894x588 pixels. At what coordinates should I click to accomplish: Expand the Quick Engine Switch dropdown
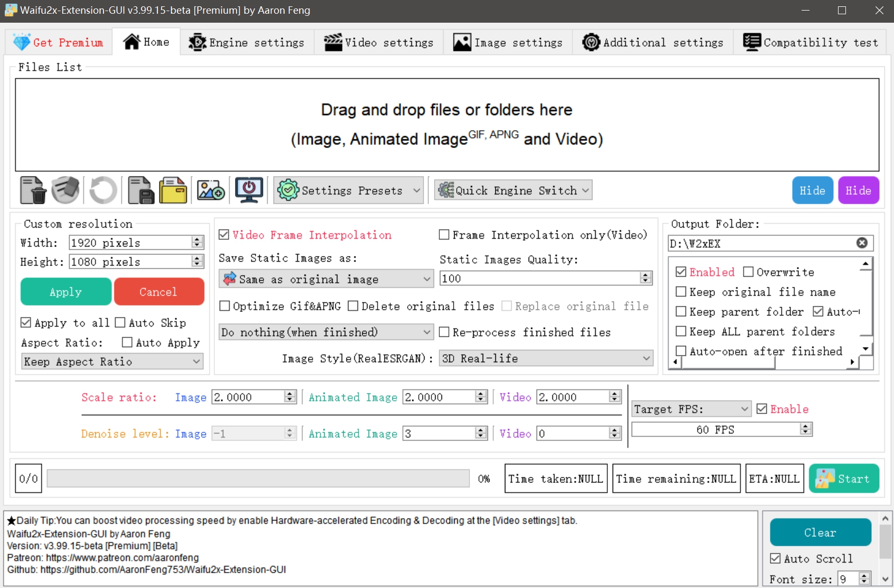[513, 190]
